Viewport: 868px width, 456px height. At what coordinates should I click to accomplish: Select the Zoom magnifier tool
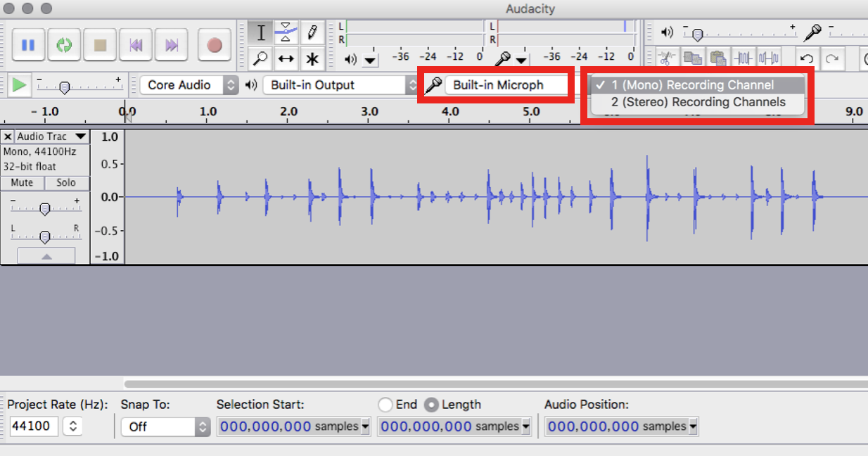[x=261, y=58]
